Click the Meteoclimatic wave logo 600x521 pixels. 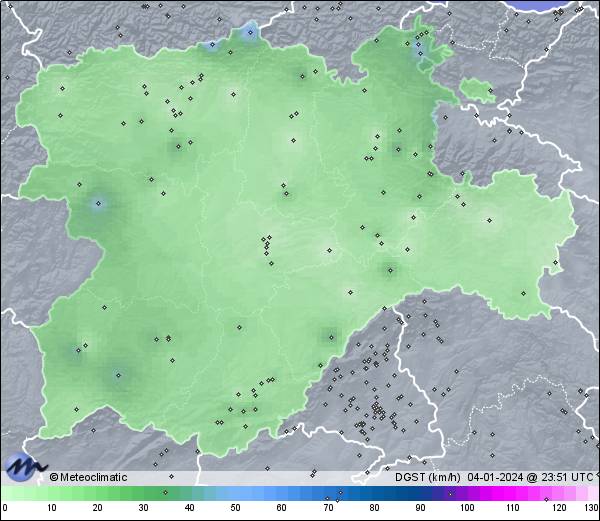coord(25,467)
